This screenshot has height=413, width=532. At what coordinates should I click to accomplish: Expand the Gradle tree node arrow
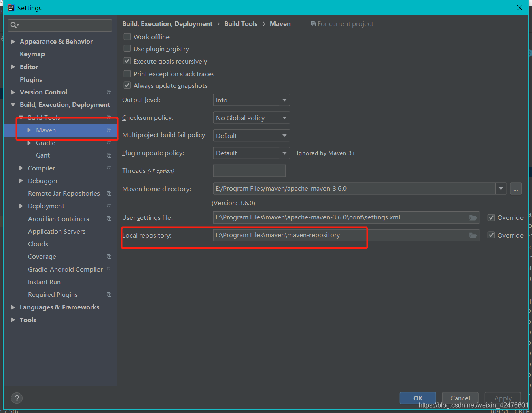pos(29,143)
